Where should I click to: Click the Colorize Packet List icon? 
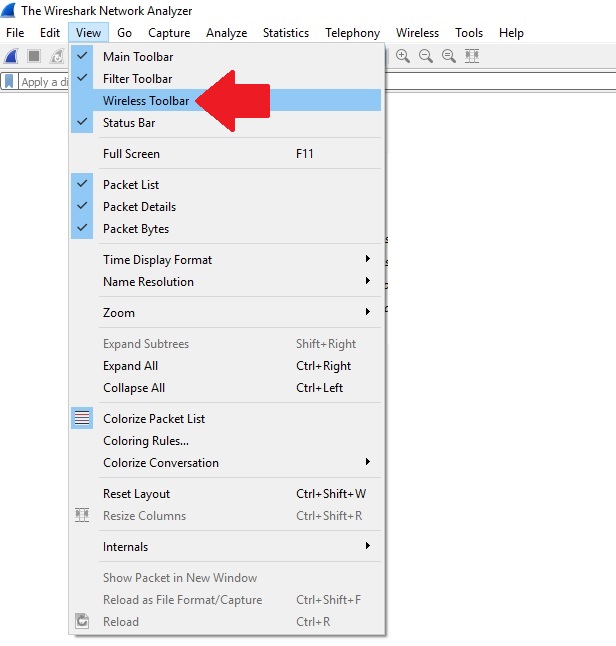coord(82,418)
